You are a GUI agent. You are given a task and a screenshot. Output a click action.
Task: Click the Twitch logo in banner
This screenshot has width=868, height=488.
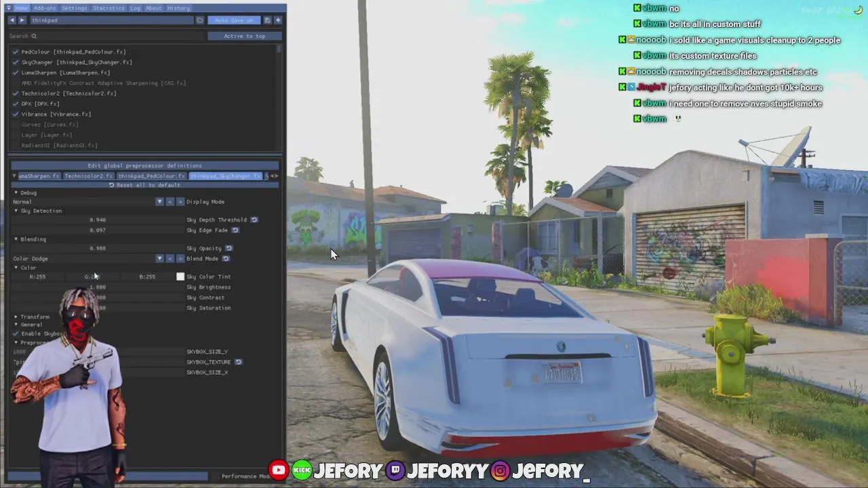(395, 470)
